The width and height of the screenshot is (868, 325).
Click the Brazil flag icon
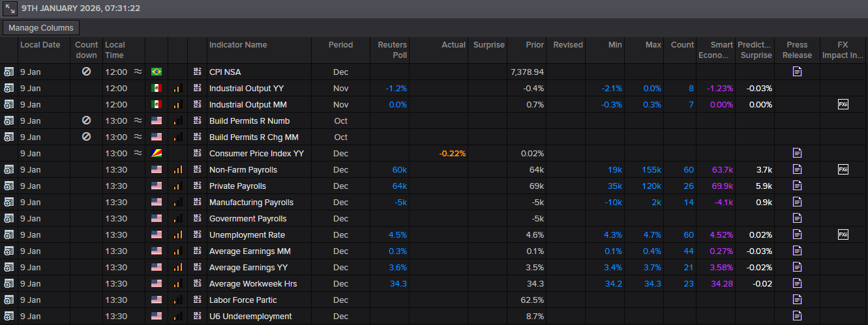[157, 72]
